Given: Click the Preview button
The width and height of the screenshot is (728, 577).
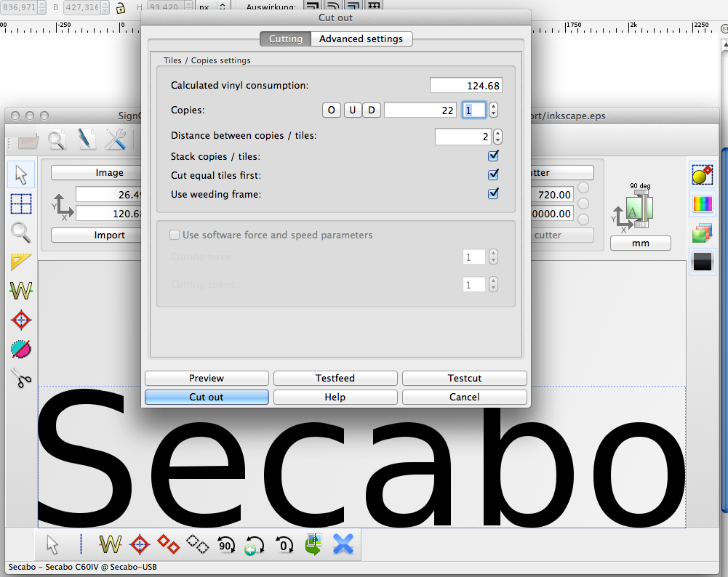Looking at the screenshot, I should click(x=207, y=378).
